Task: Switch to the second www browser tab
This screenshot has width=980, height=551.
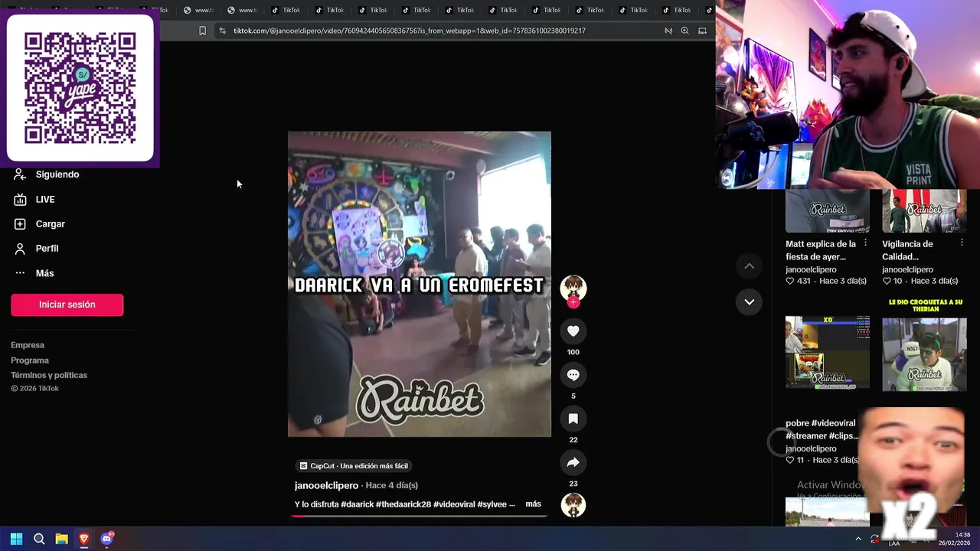Action: point(242,10)
